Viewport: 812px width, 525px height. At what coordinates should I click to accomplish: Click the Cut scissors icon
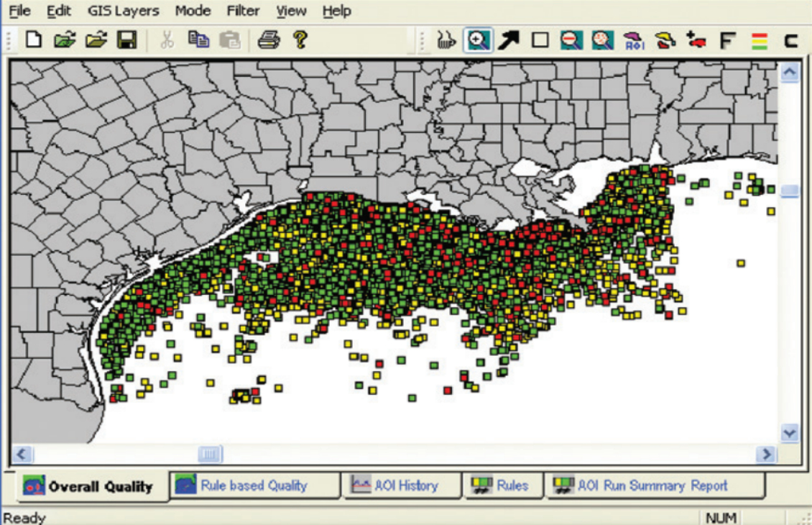point(167,40)
